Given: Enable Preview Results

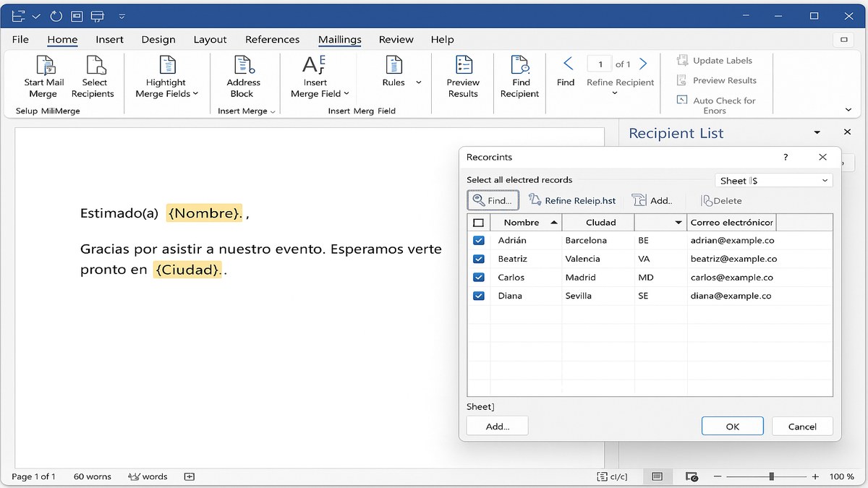Looking at the screenshot, I should coord(462,76).
